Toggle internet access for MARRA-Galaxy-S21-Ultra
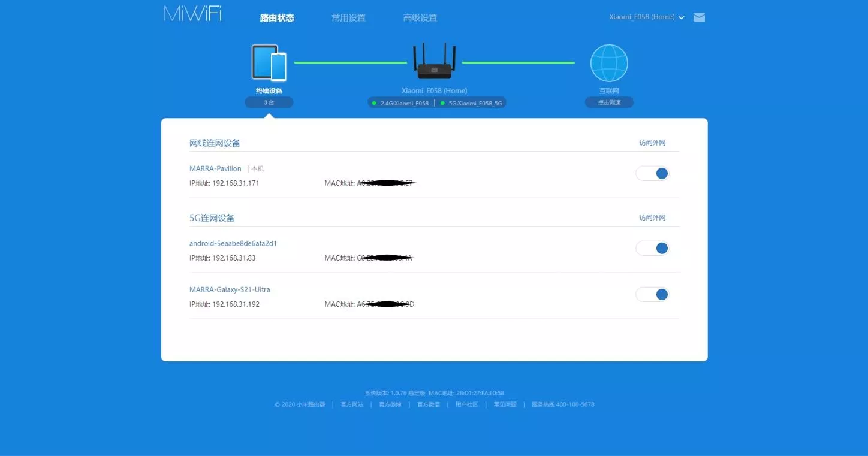 [x=652, y=294]
